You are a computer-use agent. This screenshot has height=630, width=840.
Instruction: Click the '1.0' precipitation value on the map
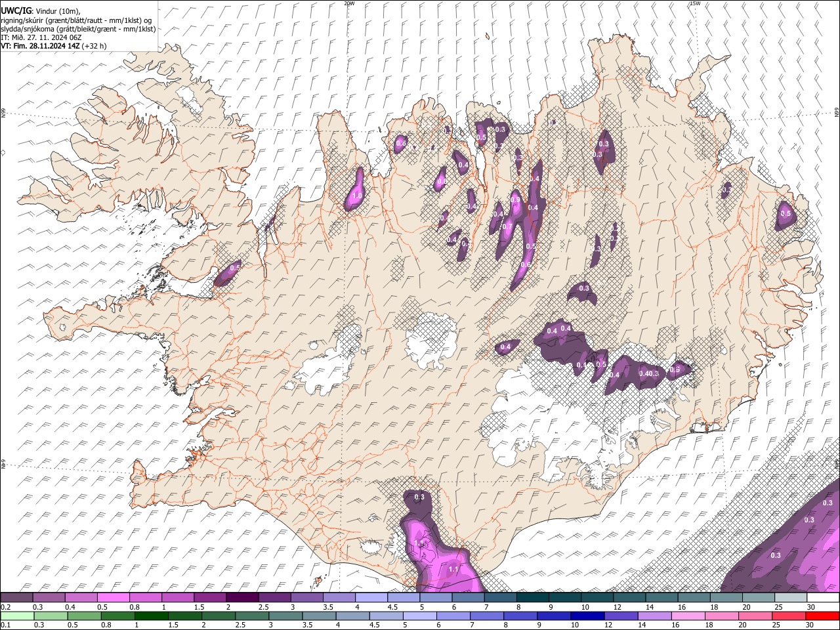point(358,195)
